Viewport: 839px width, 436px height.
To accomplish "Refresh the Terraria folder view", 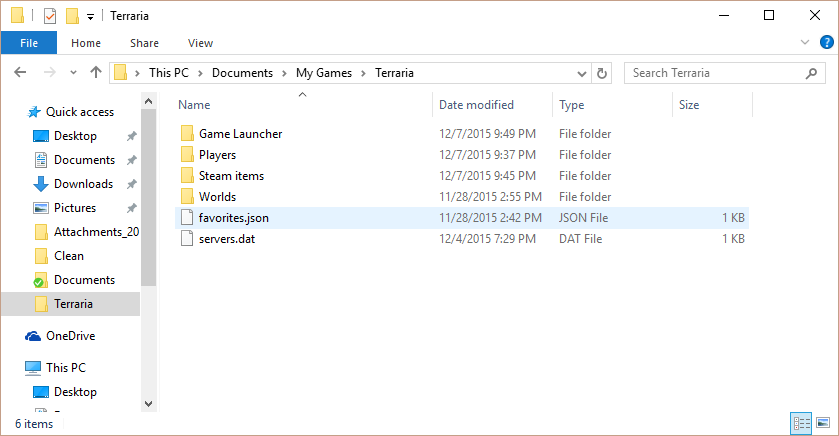I will click(601, 73).
